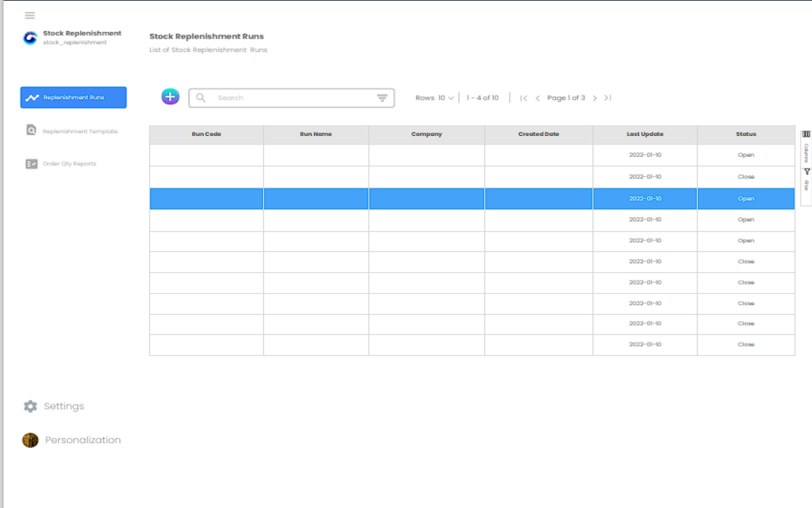
Task: Go to the last page
Action: click(x=608, y=98)
